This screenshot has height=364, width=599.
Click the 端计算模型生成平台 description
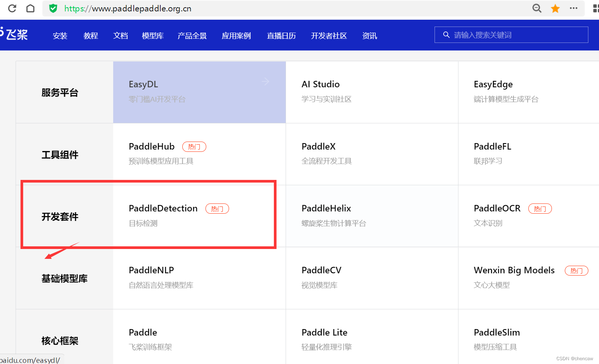[506, 99]
